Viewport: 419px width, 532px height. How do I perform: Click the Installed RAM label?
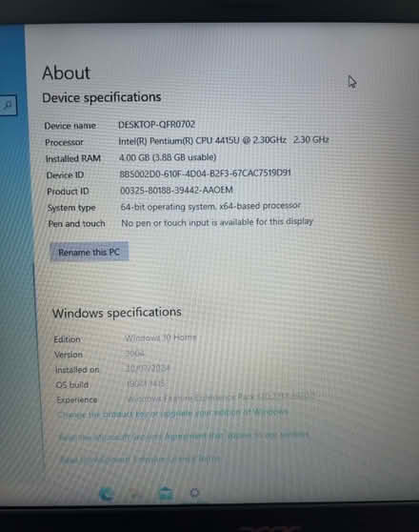(x=73, y=158)
